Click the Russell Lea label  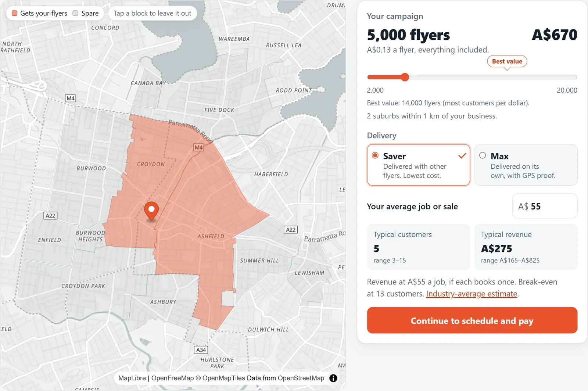[284, 45]
